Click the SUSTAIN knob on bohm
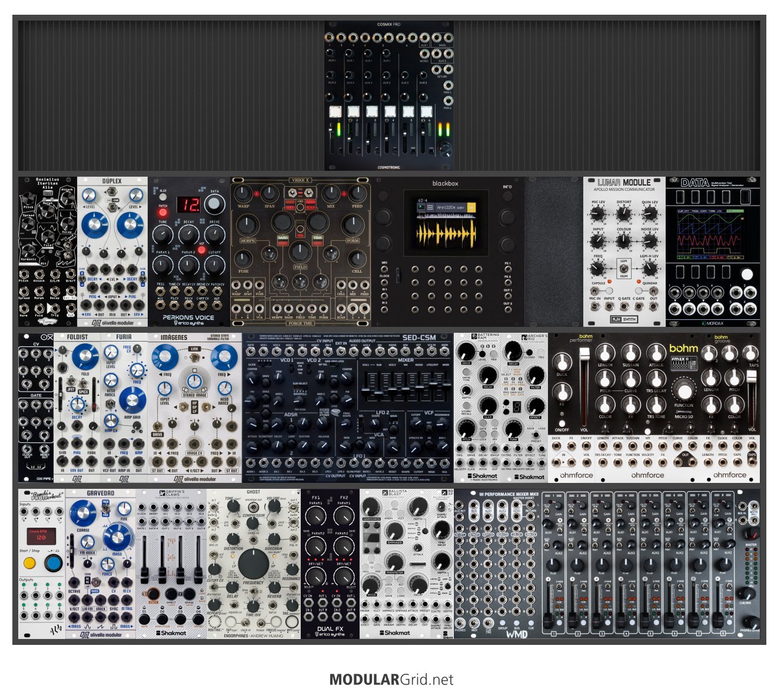This screenshot has height=692, width=784. pyautogui.click(x=631, y=353)
